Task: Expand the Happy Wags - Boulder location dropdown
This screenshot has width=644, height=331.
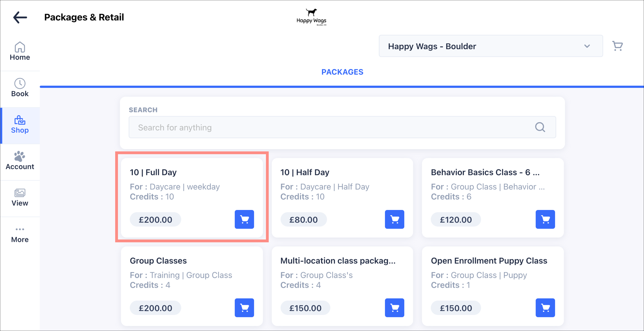Action: [x=491, y=46]
